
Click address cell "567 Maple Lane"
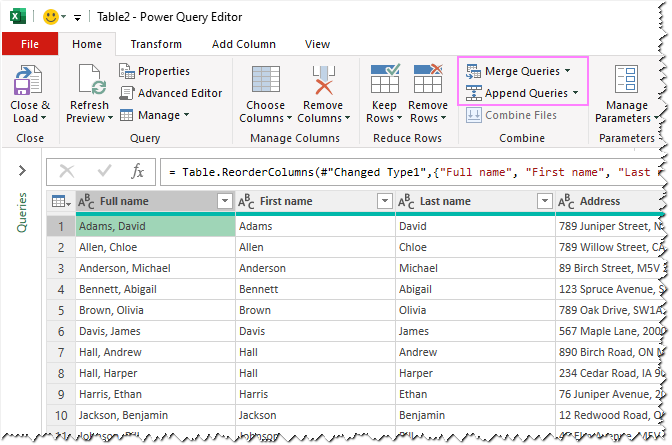pyautogui.click(x=609, y=331)
